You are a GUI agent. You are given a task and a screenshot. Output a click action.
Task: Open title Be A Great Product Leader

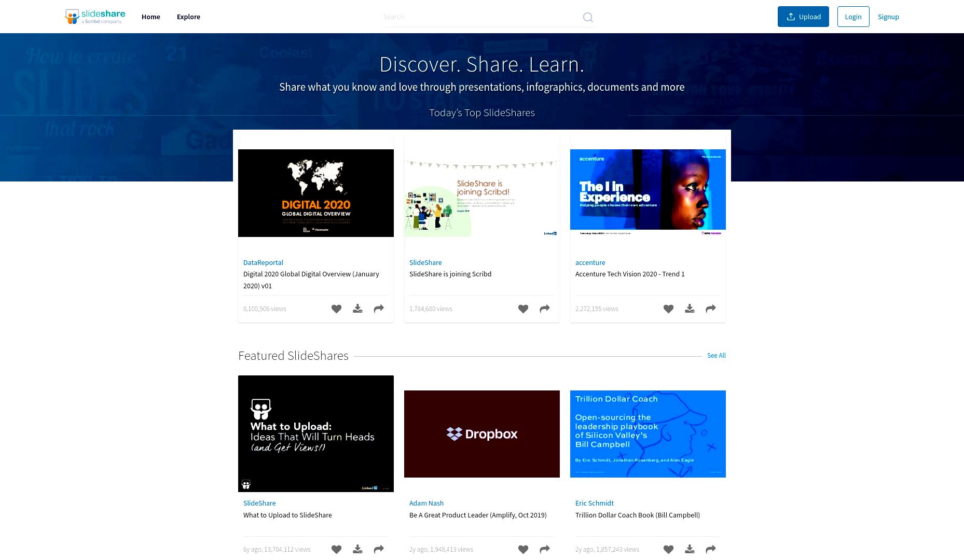click(478, 515)
